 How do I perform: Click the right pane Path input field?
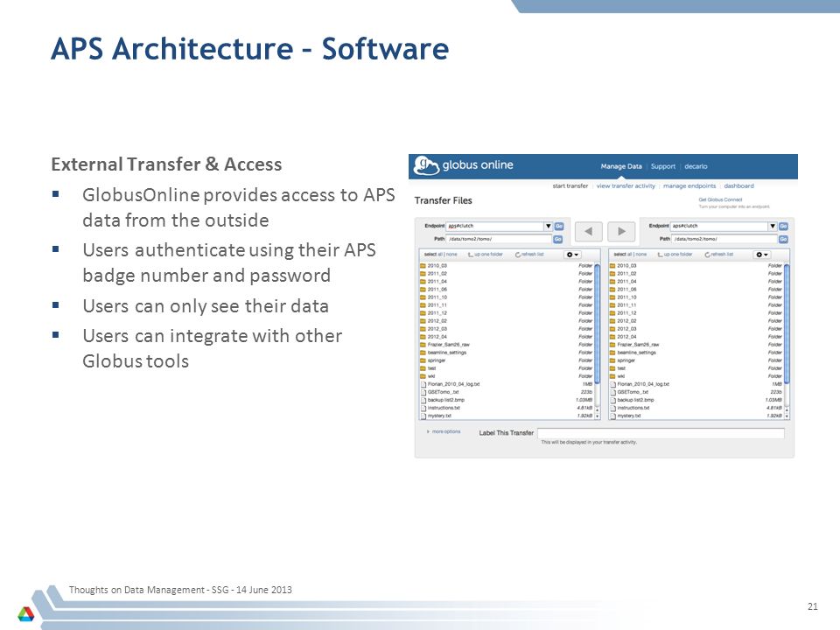724,239
